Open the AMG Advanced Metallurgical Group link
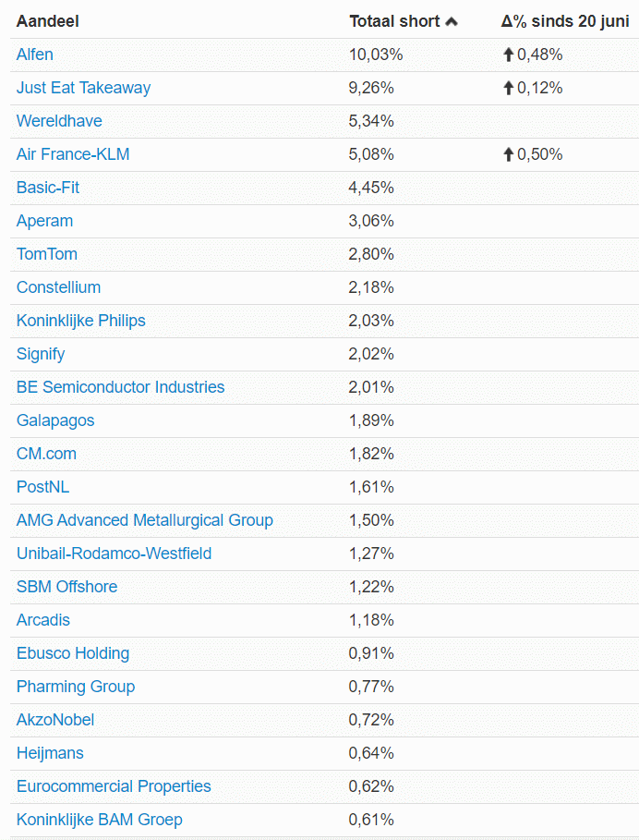This screenshot has height=840, width=639. click(x=145, y=520)
